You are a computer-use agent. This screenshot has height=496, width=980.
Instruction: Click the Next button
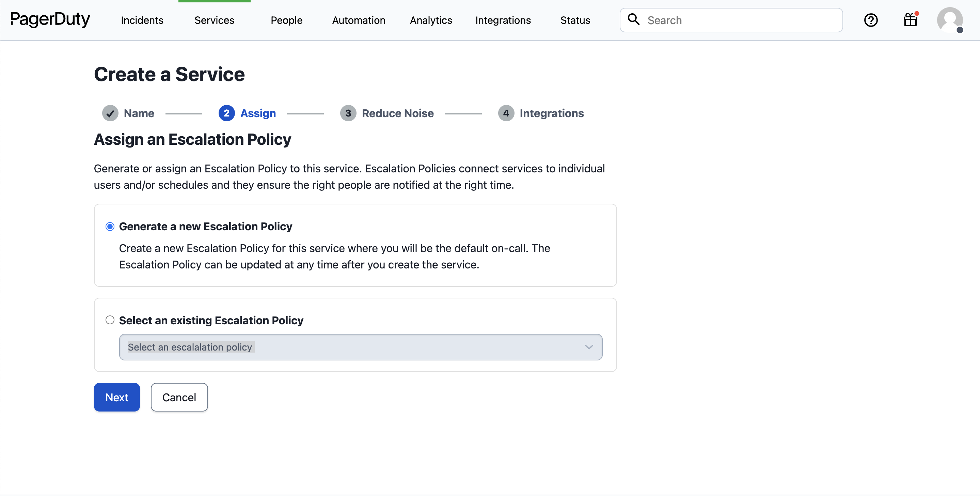tap(117, 397)
